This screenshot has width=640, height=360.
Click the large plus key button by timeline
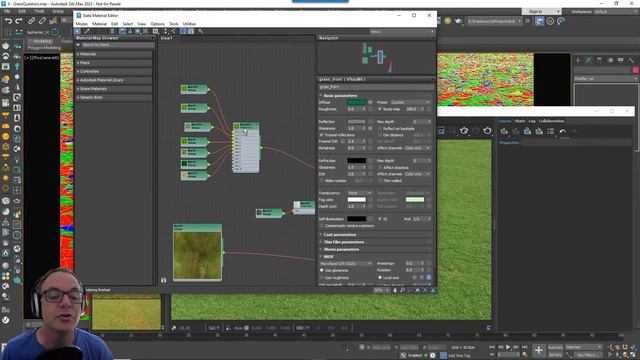pos(539,350)
